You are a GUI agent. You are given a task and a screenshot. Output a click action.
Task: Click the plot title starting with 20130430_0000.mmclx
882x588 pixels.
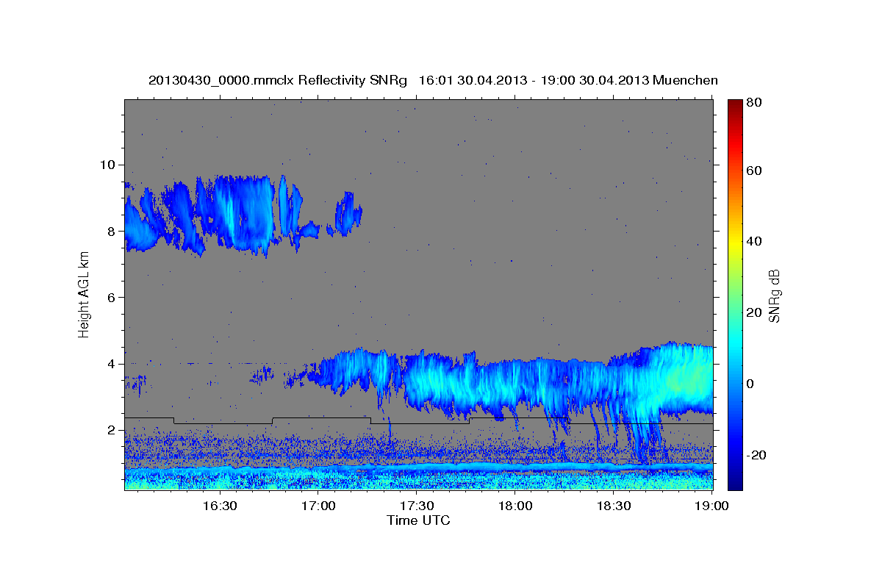pos(433,80)
